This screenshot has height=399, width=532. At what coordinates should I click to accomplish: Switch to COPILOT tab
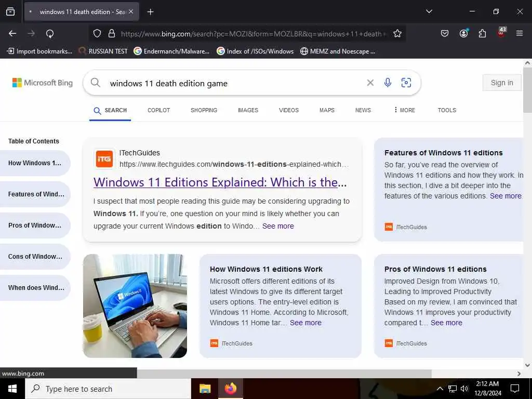[159, 110]
